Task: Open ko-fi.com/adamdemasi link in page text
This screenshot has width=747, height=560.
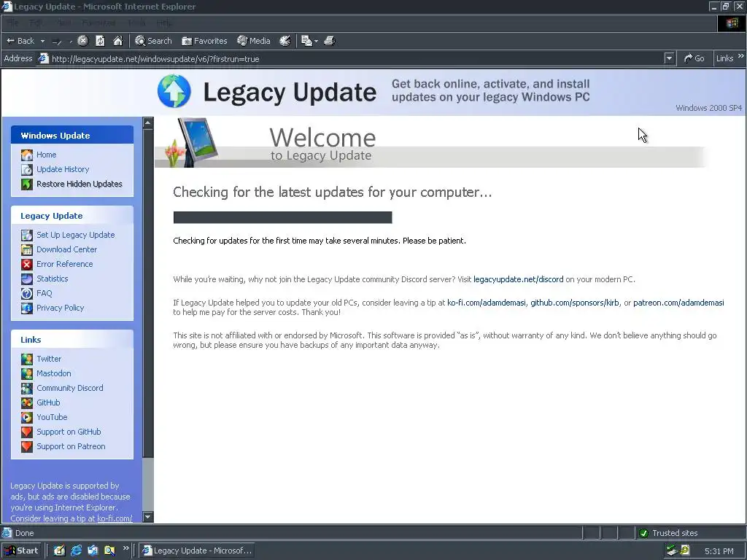Action: point(487,303)
